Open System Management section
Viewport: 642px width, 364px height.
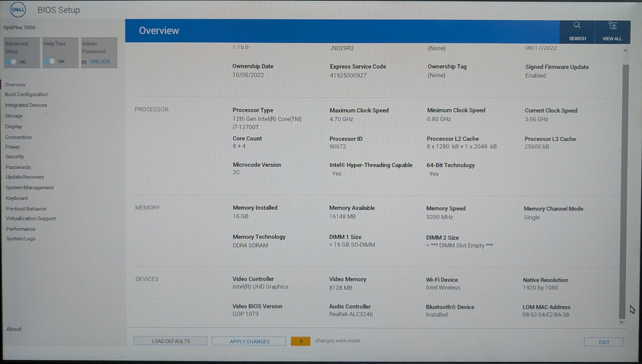[30, 188]
